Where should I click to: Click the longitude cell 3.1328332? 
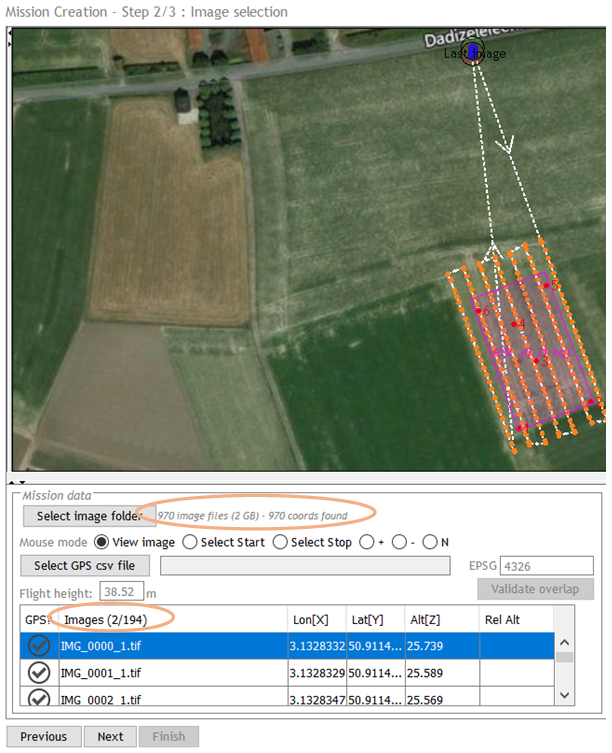(x=317, y=646)
